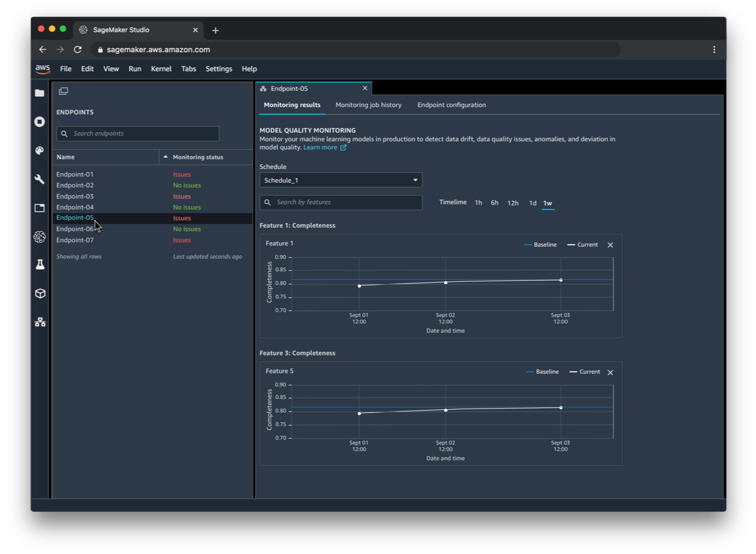Switch timeline range to 1d

pos(532,203)
